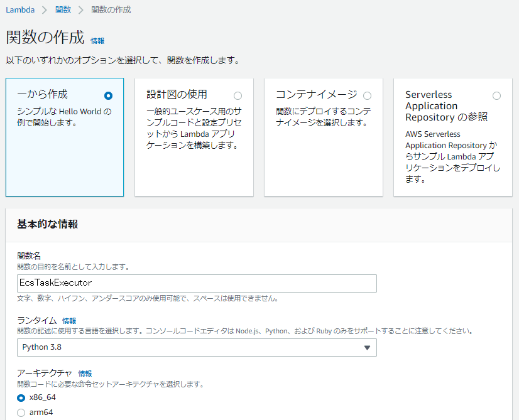Open the runtime dropdown showing Python 3.8
This screenshot has height=420, width=519.
pos(196,347)
